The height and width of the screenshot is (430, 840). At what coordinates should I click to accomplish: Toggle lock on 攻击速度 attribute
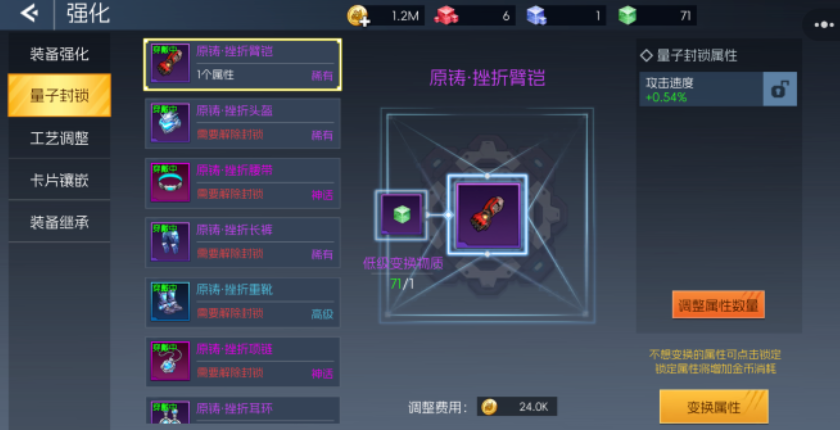[x=779, y=89]
